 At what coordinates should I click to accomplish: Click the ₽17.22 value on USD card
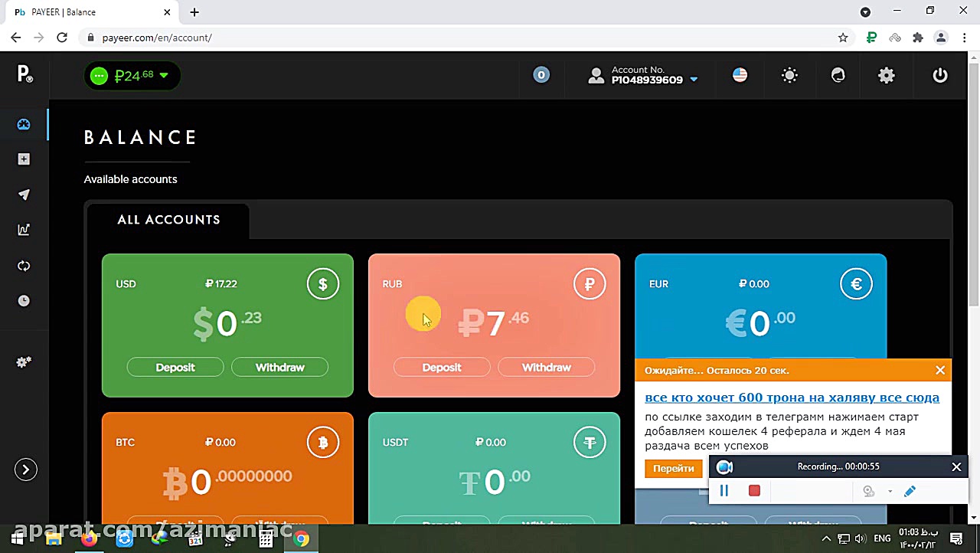(221, 283)
